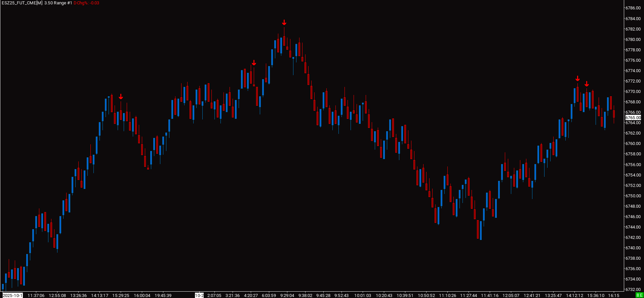Click the red DChg% -0.03 readout

click(x=86, y=3)
